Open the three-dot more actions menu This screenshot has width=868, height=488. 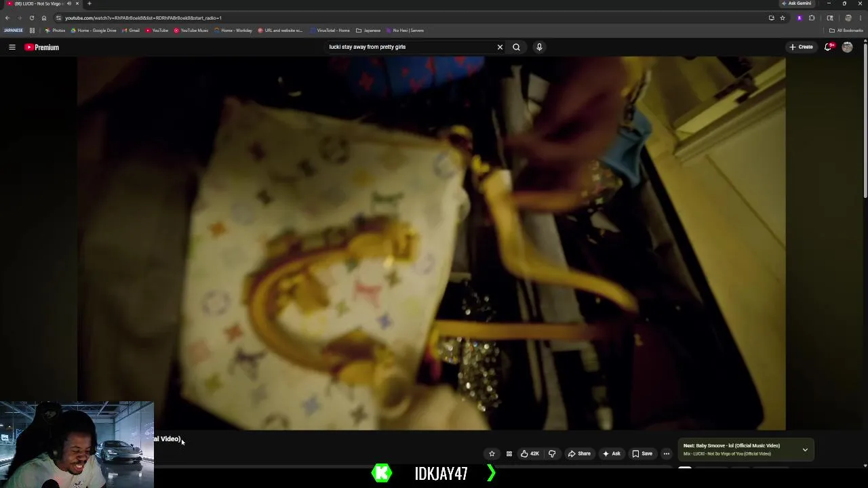(667, 453)
